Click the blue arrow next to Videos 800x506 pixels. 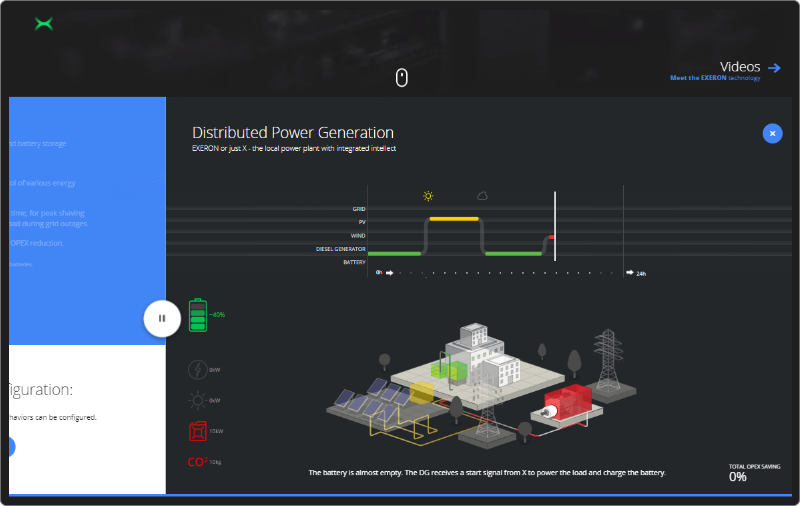(774, 67)
